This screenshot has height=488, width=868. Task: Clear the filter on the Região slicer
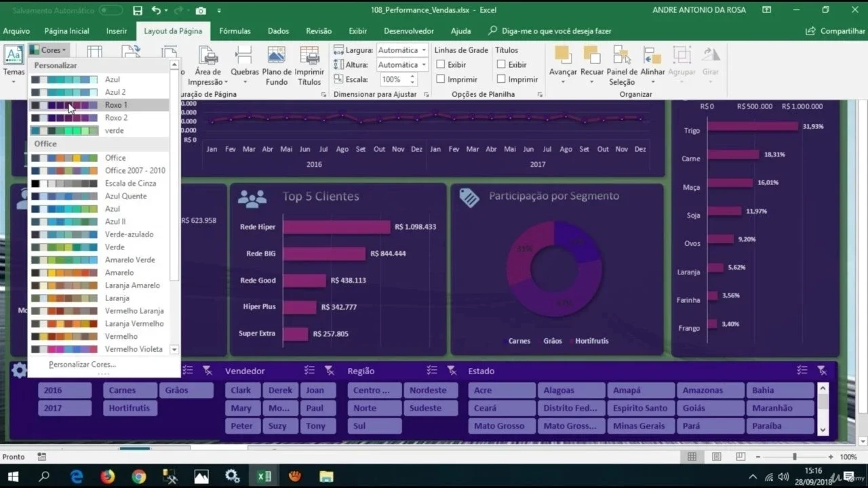(x=452, y=370)
